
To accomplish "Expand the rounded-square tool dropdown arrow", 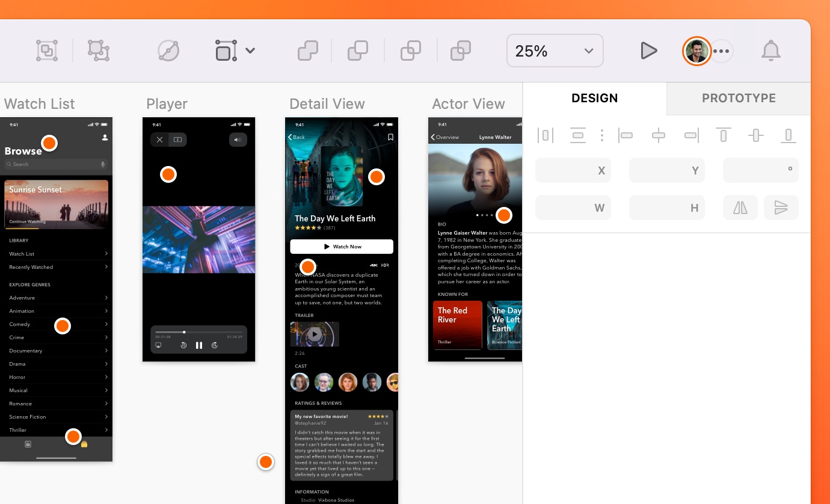I will point(251,51).
